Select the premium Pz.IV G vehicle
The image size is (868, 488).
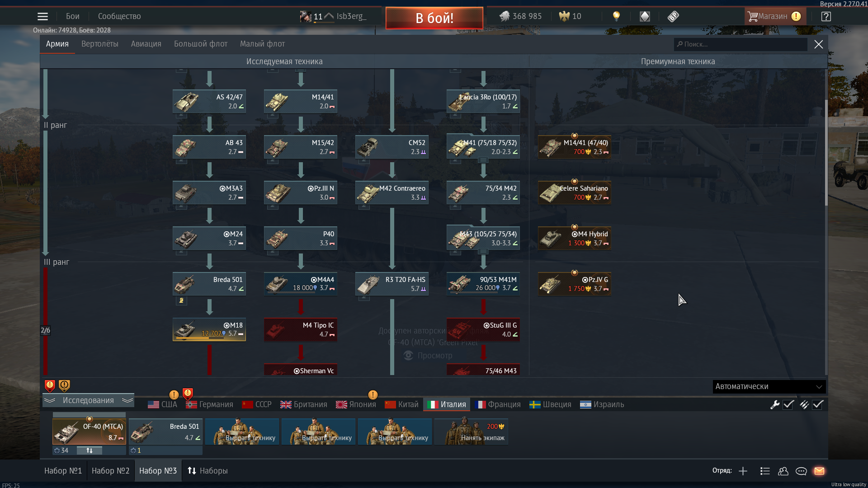click(x=575, y=284)
